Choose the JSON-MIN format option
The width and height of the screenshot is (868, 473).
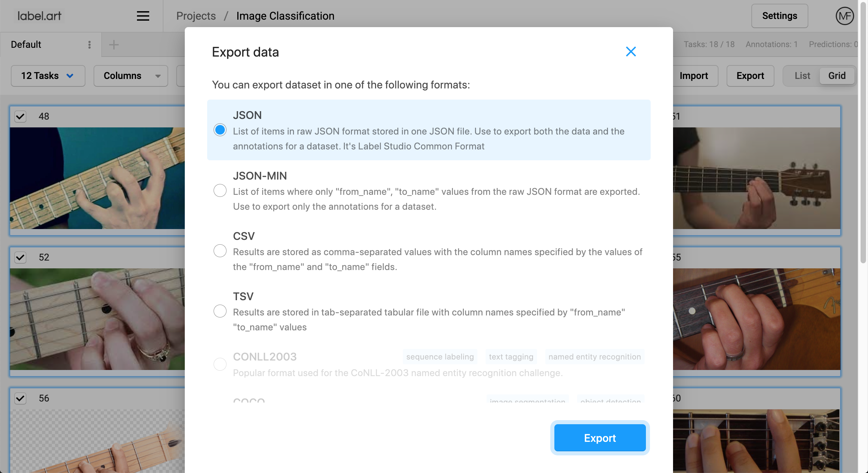point(220,190)
